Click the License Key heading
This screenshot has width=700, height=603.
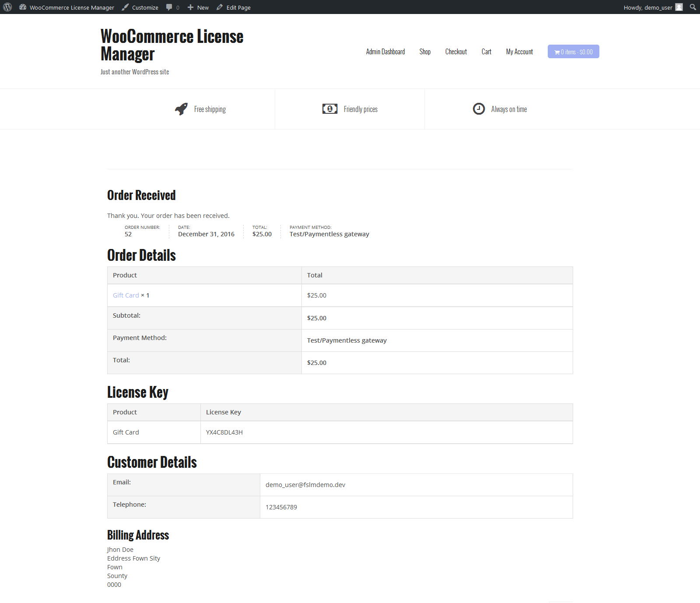[138, 392]
